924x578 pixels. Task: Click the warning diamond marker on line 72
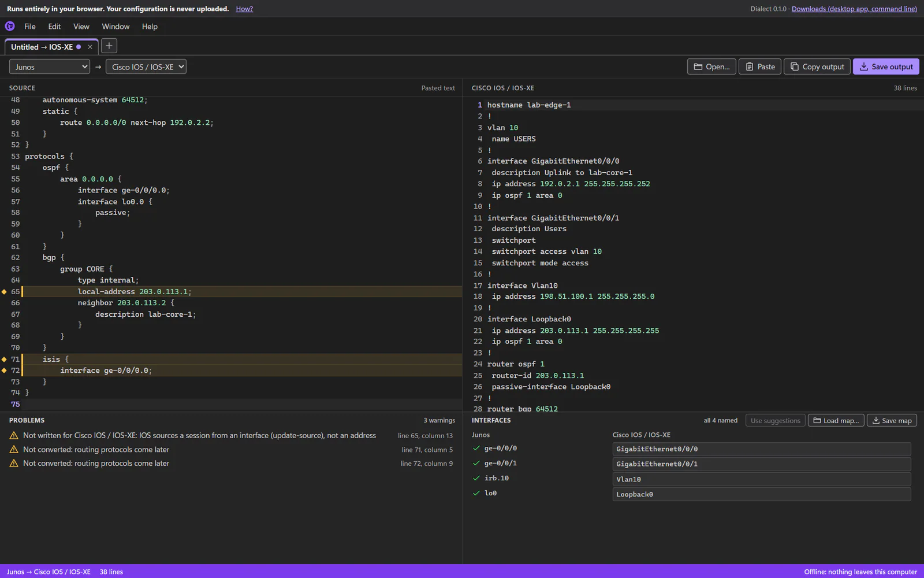click(x=5, y=370)
